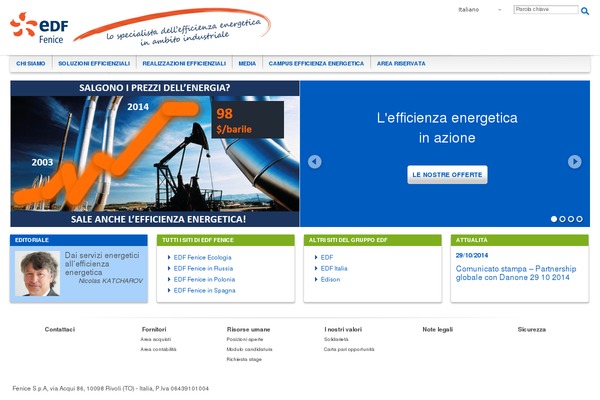Open the editorial article on efficienza energetica

102,264
